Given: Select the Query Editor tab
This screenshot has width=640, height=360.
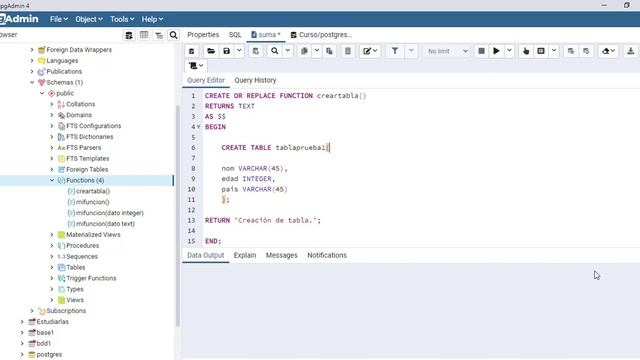Looking at the screenshot, I should point(206,80).
